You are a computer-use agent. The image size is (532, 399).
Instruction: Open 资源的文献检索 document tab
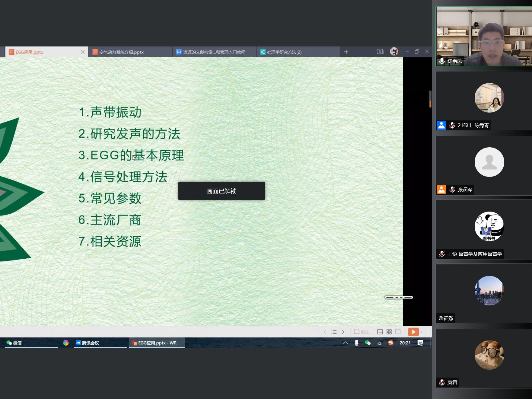point(214,52)
